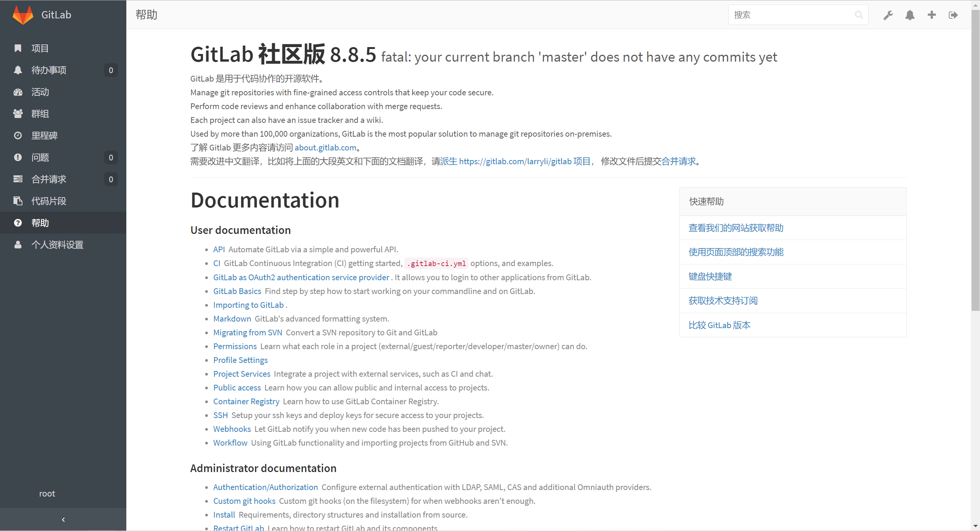Click the sign out icon
Screen dimensions: 980x531
click(953, 15)
